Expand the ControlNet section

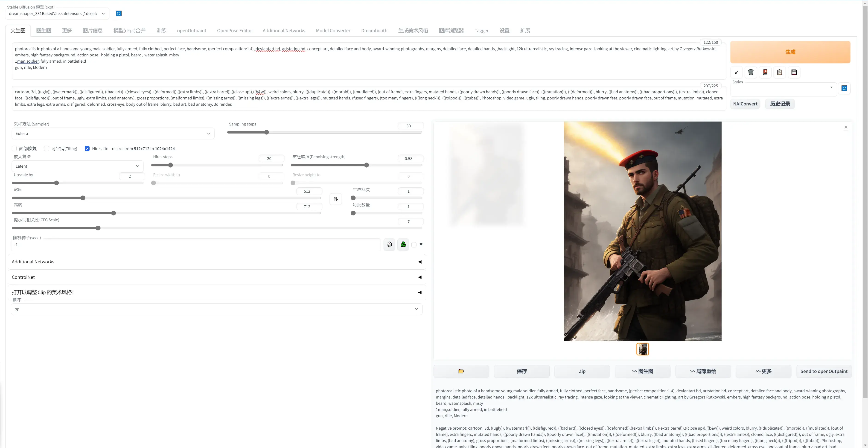click(x=217, y=277)
